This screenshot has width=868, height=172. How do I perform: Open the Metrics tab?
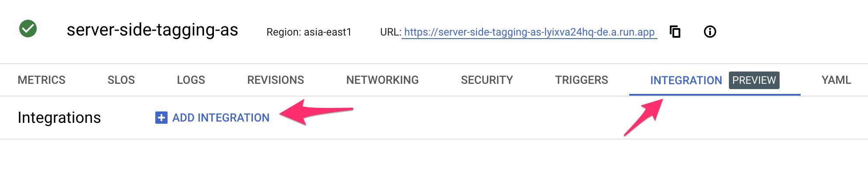(x=42, y=80)
